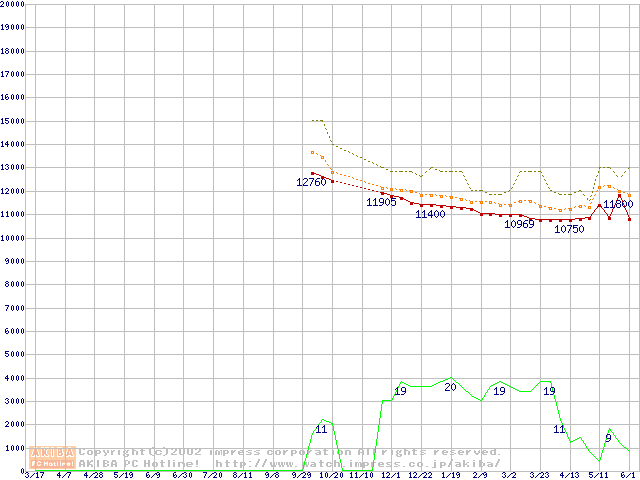640x480 pixels.
Task: Click the 3/17 date on the x-axis
Action: 33,476
